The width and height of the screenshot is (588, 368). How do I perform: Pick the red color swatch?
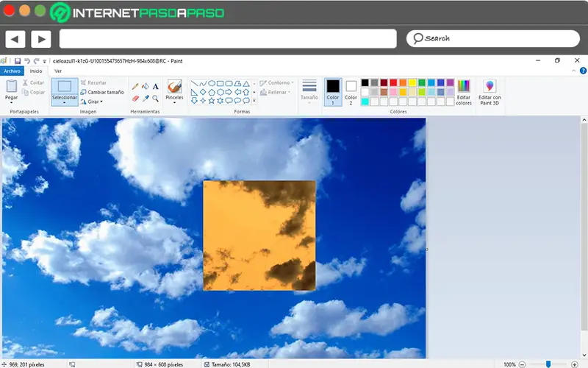(393, 82)
